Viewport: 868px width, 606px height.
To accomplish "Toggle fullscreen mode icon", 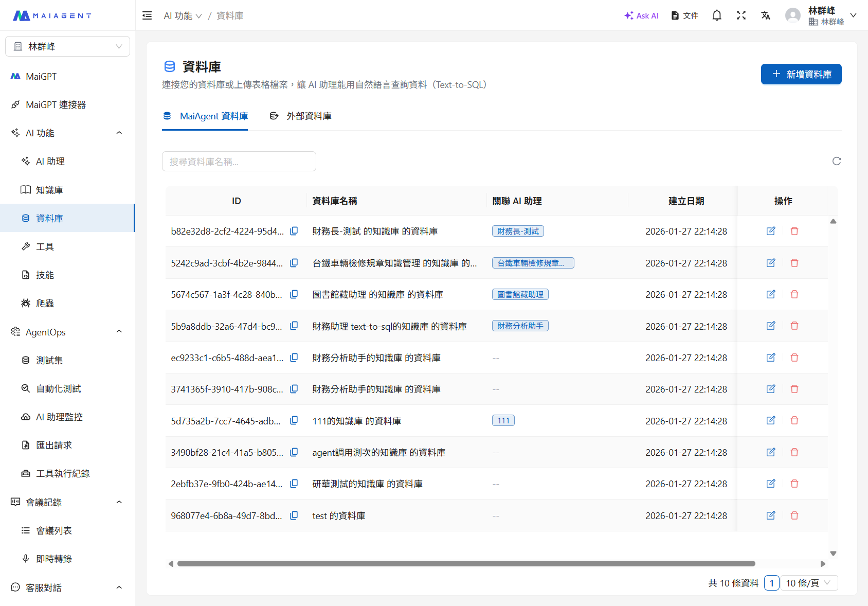I will tap(741, 15).
